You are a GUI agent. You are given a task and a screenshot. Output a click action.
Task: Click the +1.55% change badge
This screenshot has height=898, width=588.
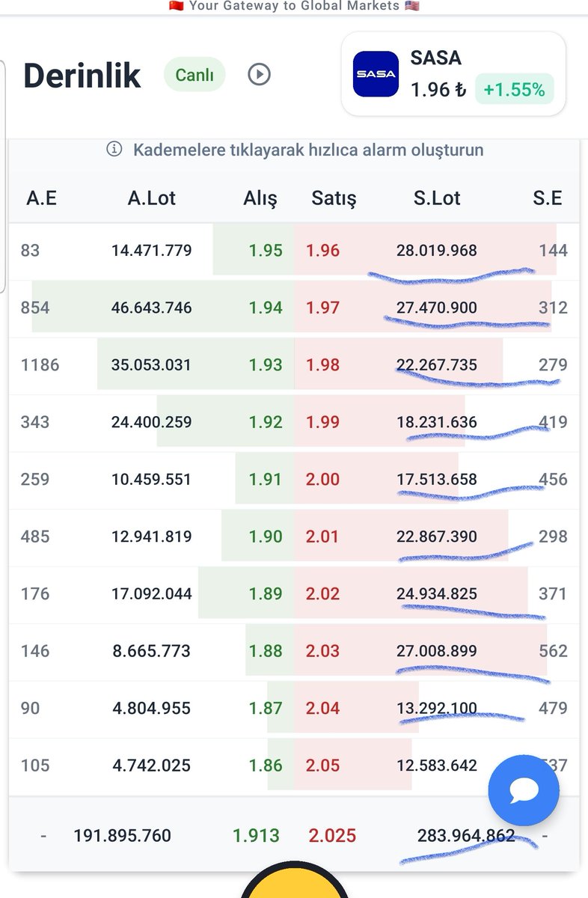click(x=514, y=91)
